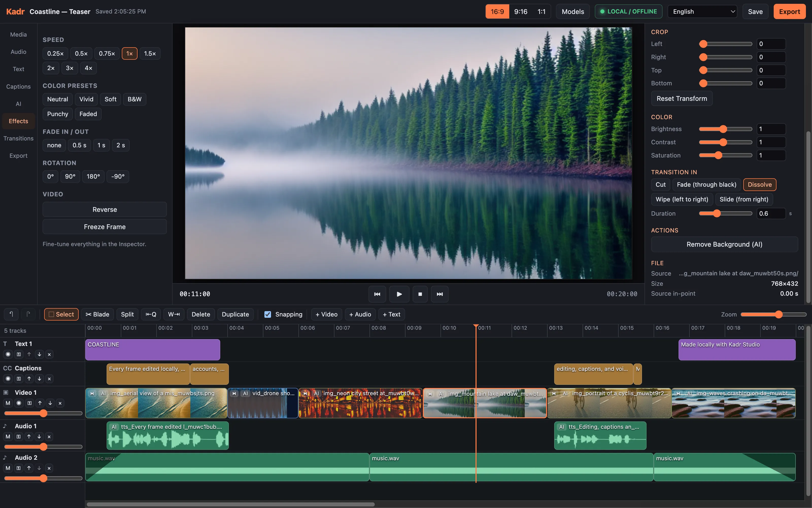Skip to end with next button
Image resolution: width=812 pixels, height=508 pixels.
tap(439, 294)
